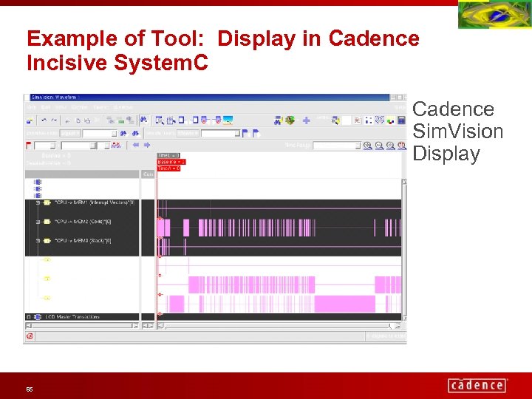Image resolution: width=532 pixels, height=399 pixels.
Task: Click the blue right arrow next-edge icon
Action: (147, 145)
